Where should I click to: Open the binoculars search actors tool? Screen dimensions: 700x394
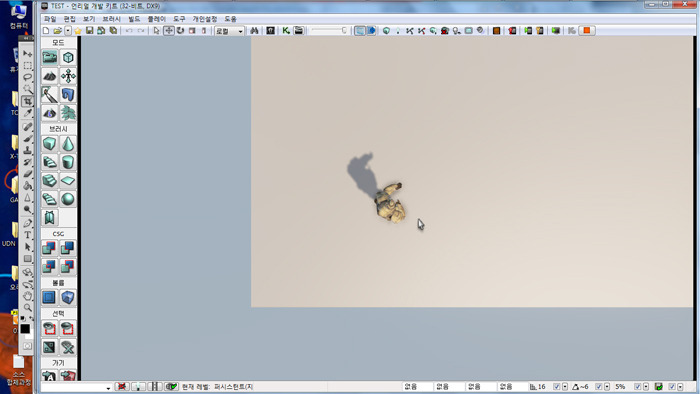tap(254, 30)
